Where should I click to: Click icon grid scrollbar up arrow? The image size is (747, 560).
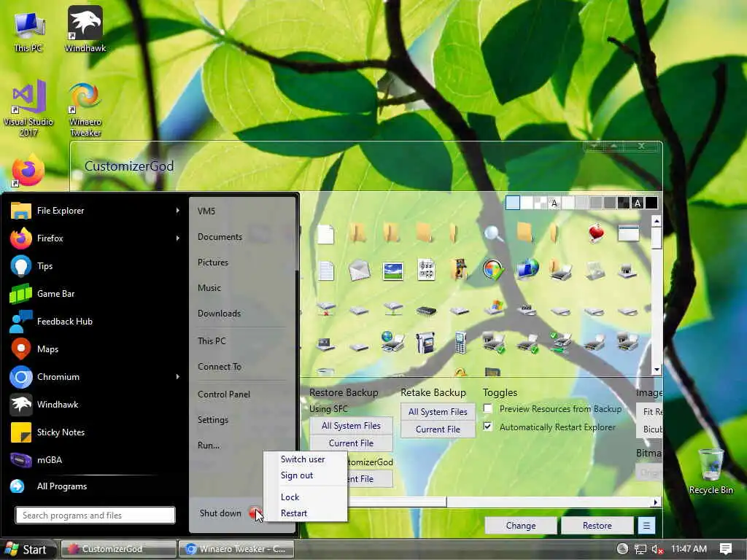point(657,220)
